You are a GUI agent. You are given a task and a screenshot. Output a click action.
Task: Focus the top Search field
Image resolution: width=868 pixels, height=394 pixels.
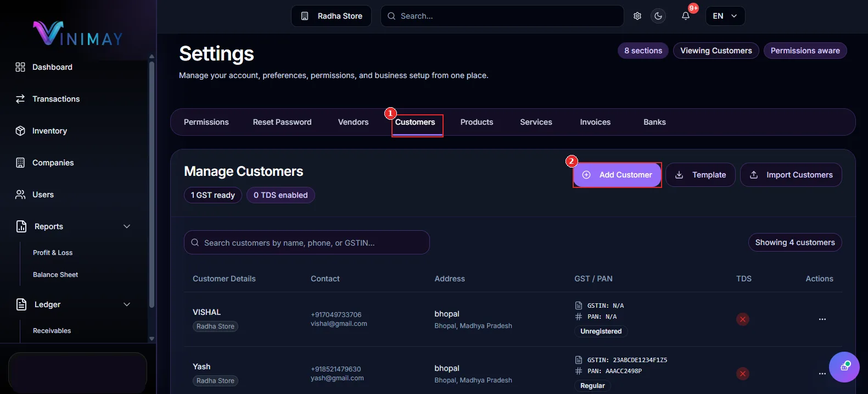pyautogui.click(x=502, y=16)
